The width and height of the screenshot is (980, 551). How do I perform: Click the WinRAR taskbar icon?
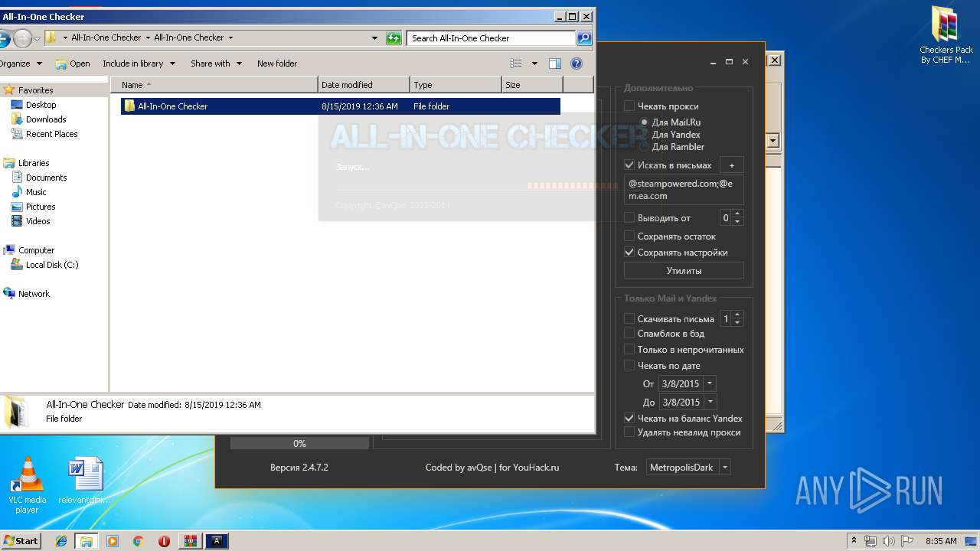tap(191, 541)
